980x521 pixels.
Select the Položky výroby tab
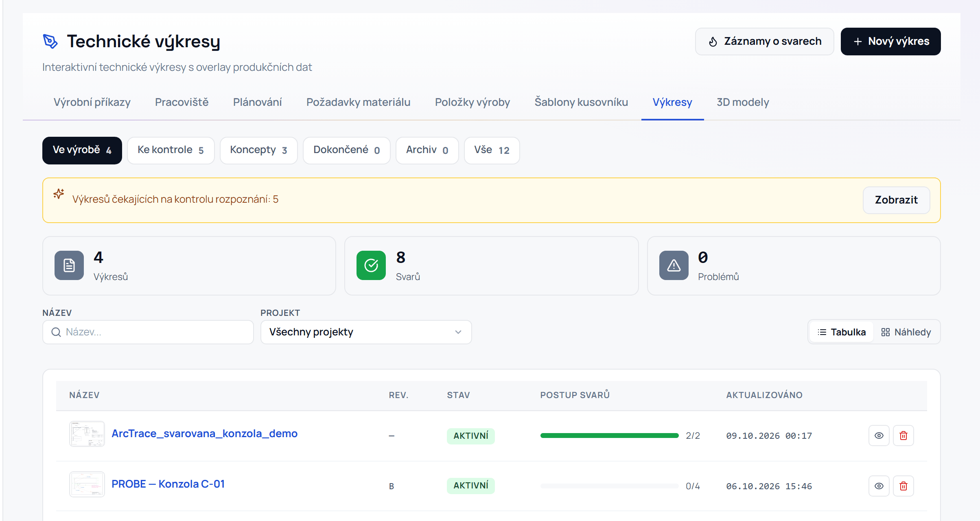[472, 102]
